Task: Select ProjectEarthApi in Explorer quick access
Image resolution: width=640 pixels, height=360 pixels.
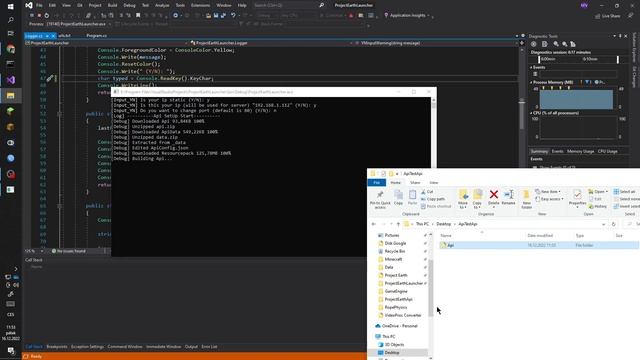Action: coord(398,299)
